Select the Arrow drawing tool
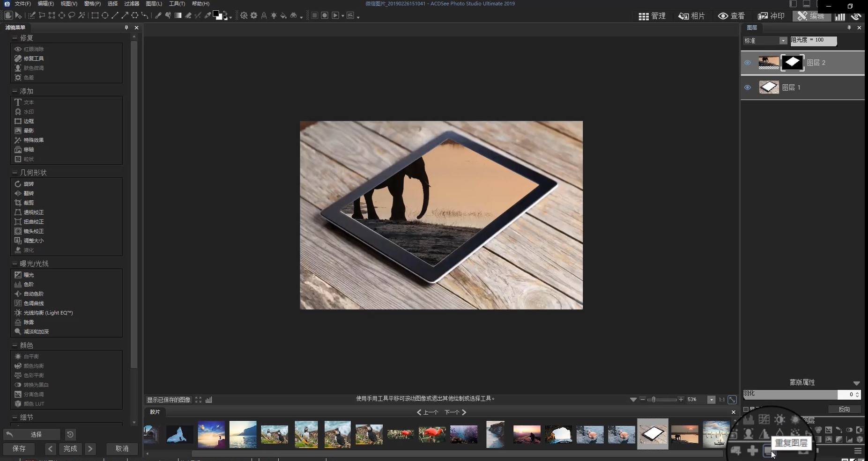Viewport: 868px width, 461px height. tap(125, 15)
